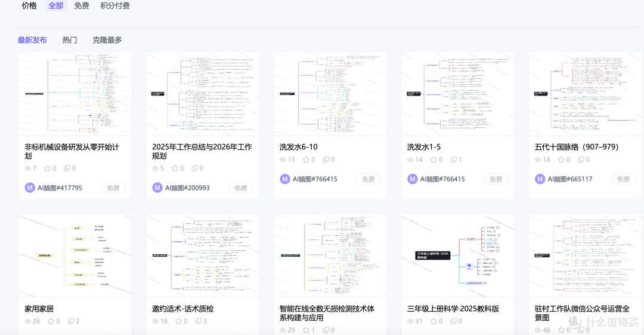Click view-count eye icon on 家用家居 card

[27, 321]
